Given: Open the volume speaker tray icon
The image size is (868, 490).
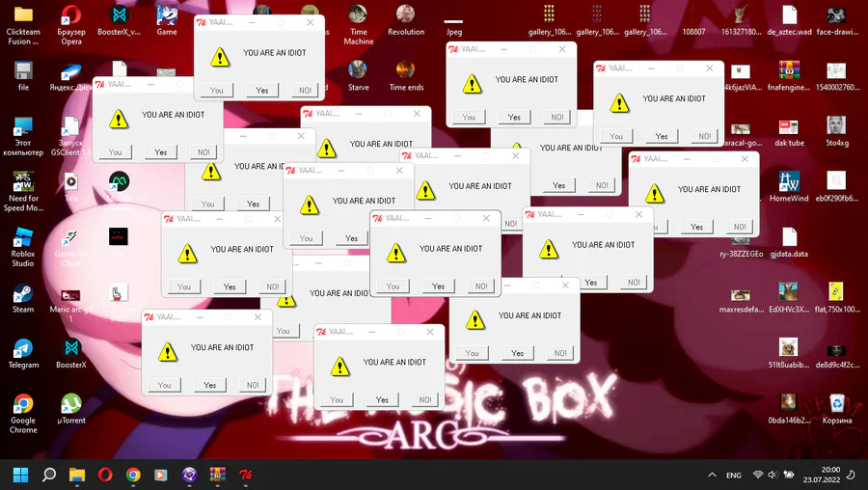Looking at the screenshot, I should point(773,476).
